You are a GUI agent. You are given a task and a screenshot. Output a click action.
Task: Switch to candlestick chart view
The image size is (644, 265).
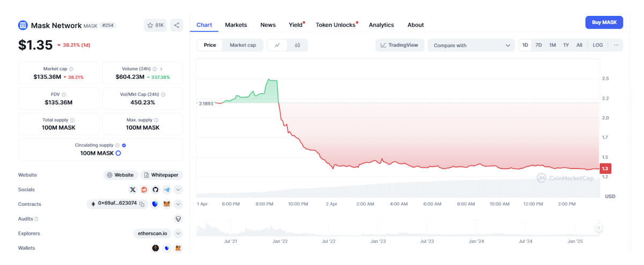click(297, 45)
